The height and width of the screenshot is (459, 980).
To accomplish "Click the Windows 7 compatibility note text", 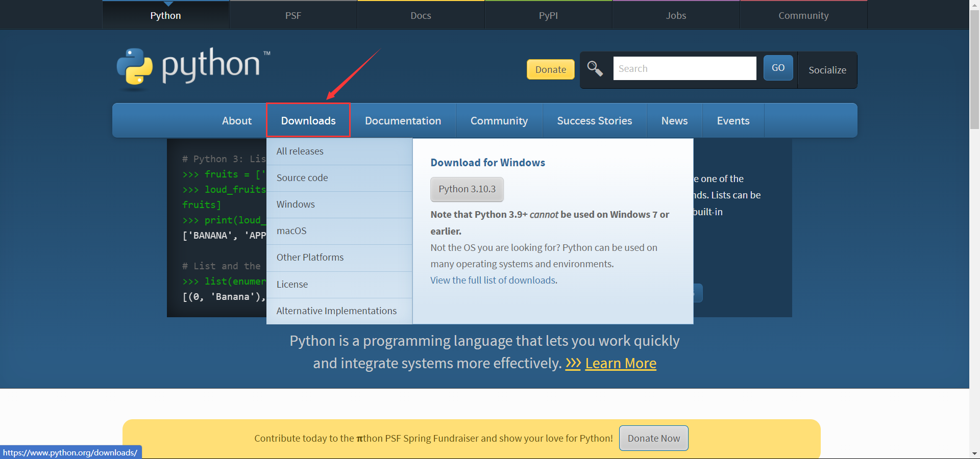I will pyautogui.click(x=550, y=223).
